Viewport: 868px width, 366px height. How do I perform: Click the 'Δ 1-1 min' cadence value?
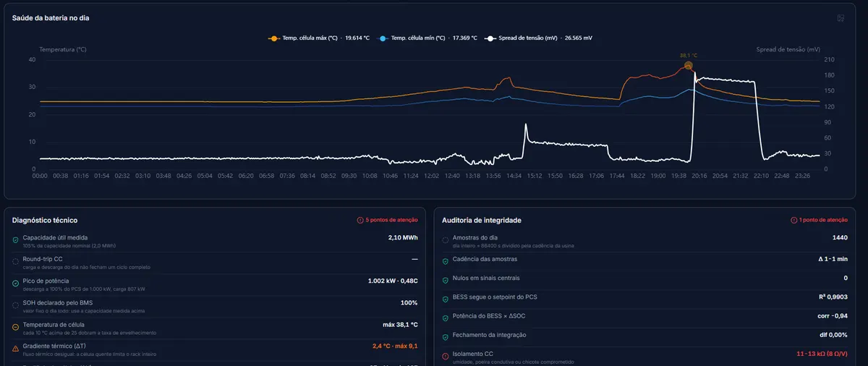coord(832,258)
